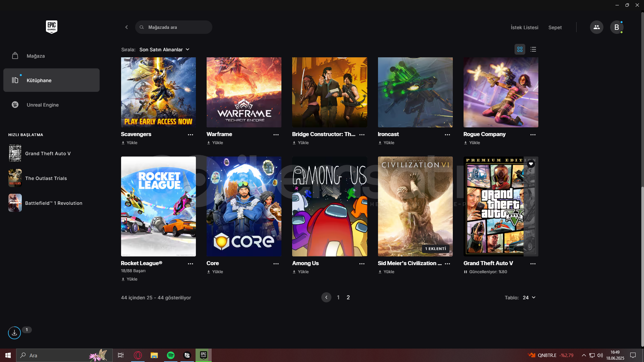This screenshot has height=362, width=644.
Task: Click Yükle under Core
Action: [x=215, y=272]
